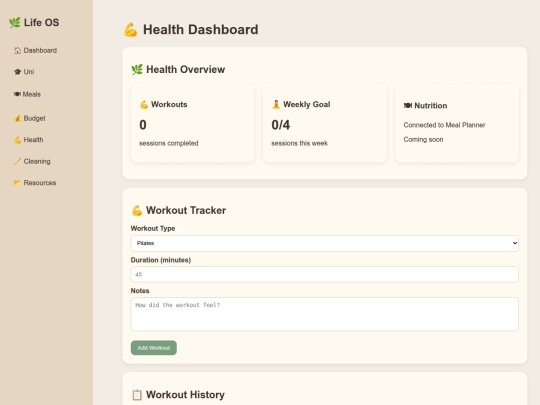Go to the Uni section

[24, 72]
